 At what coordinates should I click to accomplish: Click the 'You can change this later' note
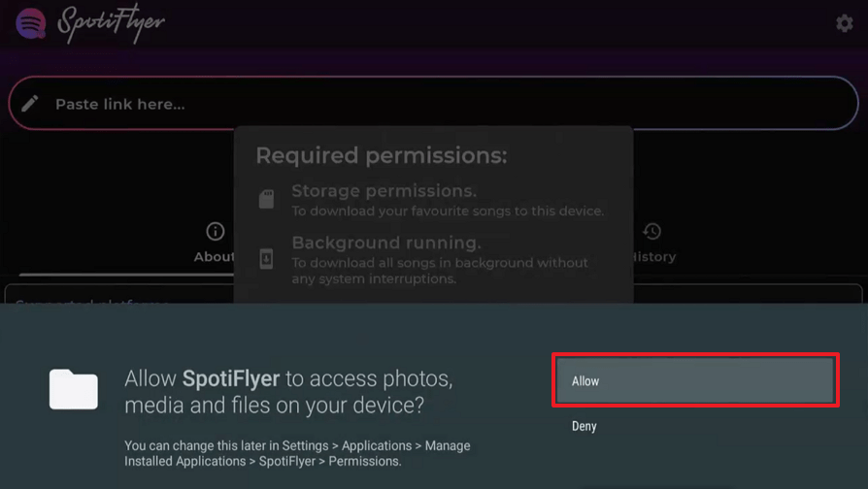297,453
